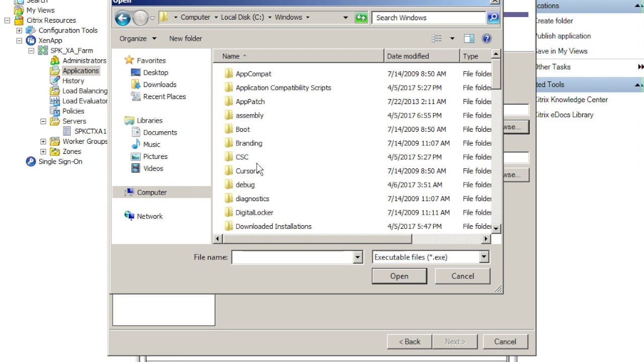Open help with the question mark icon
Viewport: 644px width, 362px height.
(487, 39)
